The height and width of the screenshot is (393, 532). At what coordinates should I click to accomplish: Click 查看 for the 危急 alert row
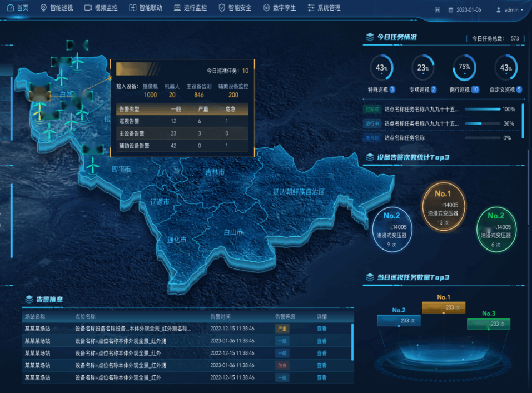(322, 365)
